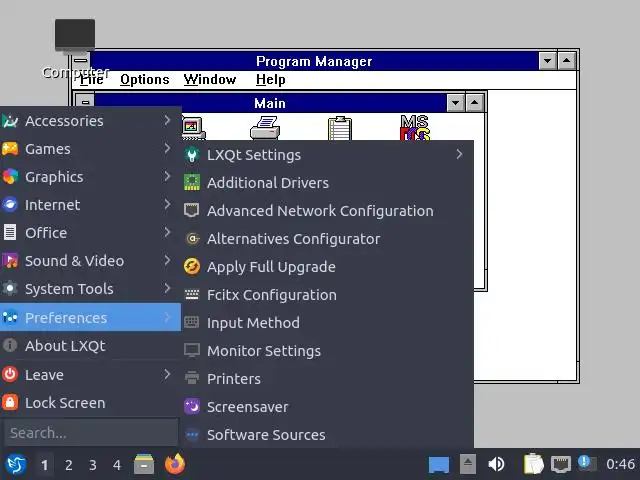Image resolution: width=640 pixels, height=480 pixels.
Task: Click the Program Manager title bar
Action: 314,61
